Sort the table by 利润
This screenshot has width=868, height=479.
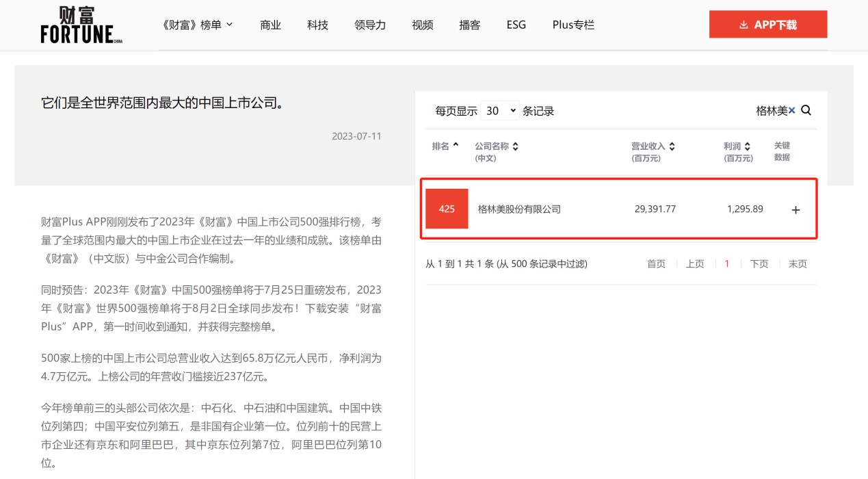coord(747,146)
